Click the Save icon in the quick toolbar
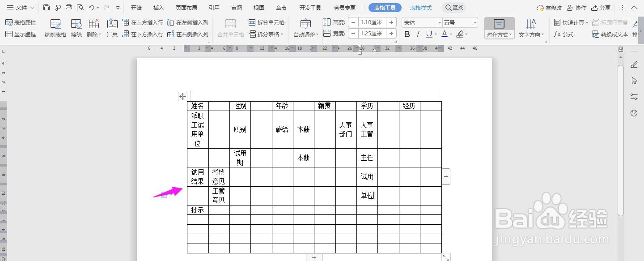This screenshot has width=644, height=261. (x=47, y=8)
